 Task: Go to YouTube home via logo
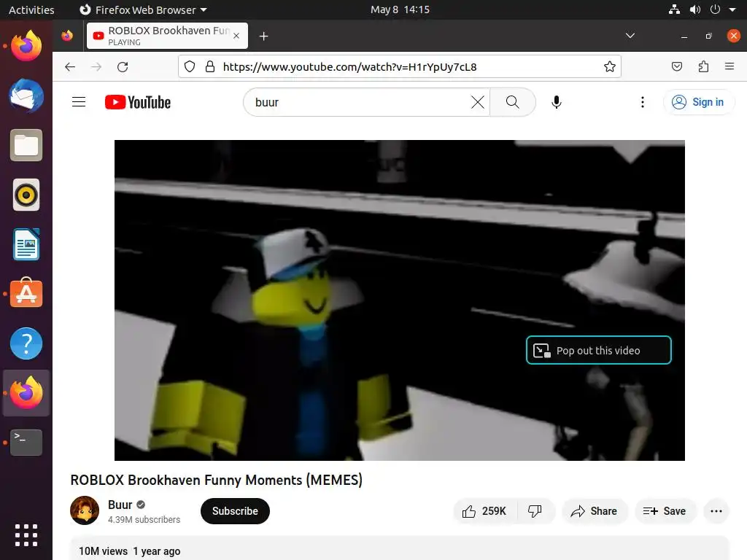[x=138, y=102]
